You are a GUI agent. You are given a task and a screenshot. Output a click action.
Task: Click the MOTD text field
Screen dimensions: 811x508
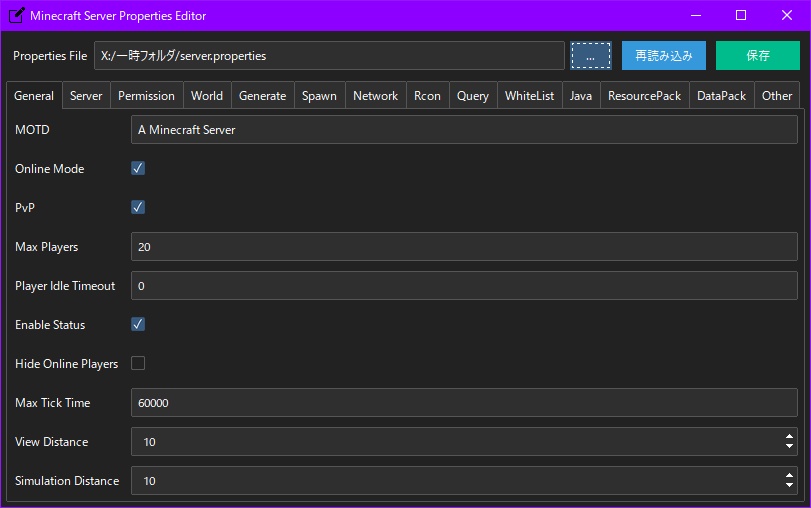[x=464, y=129]
